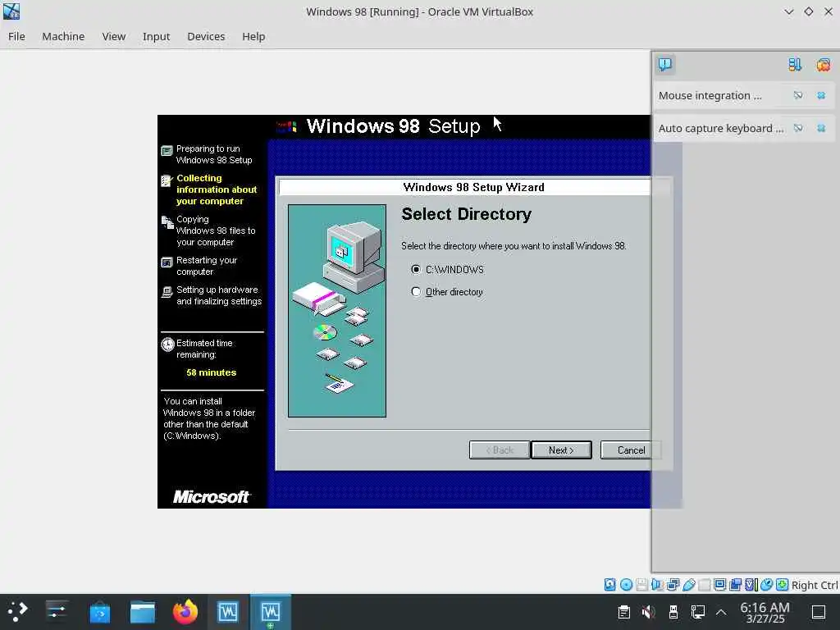Select the C:\WINDOWS radio button
This screenshot has height=630, width=840.
click(x=416, y=269)
